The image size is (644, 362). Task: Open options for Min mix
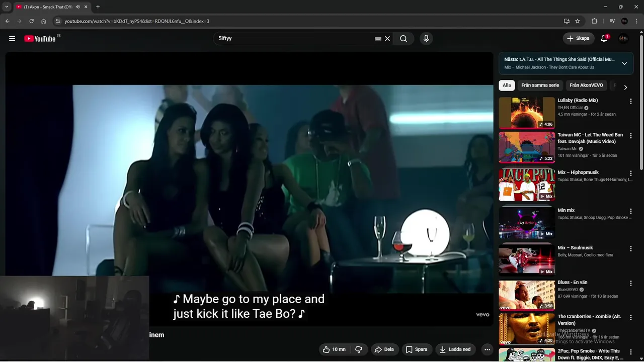click(x=630, y=211)
